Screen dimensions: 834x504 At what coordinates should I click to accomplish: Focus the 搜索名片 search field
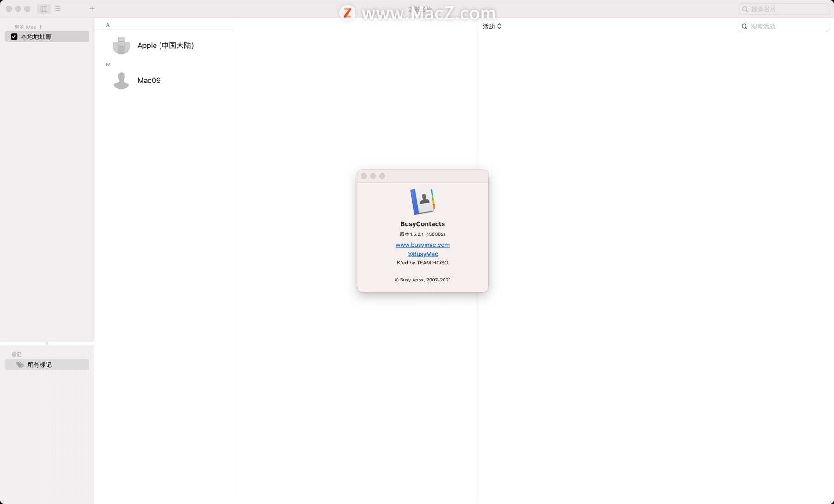(x=784, y=9)
